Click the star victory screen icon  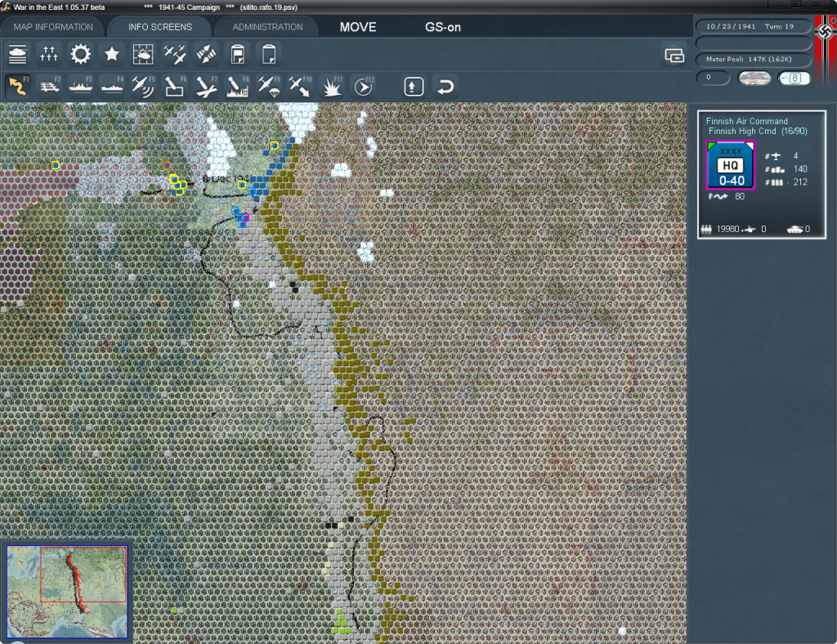click(111, 55)
